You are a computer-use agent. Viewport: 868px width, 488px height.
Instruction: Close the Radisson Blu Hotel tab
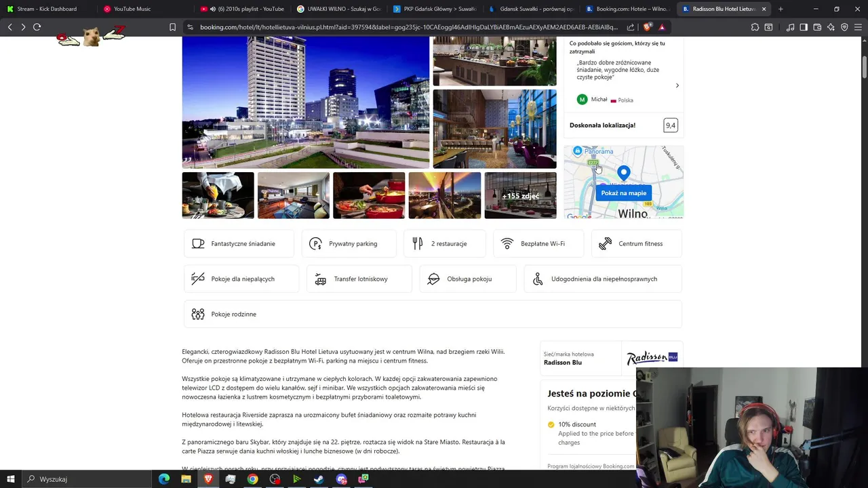pos(764,9)
